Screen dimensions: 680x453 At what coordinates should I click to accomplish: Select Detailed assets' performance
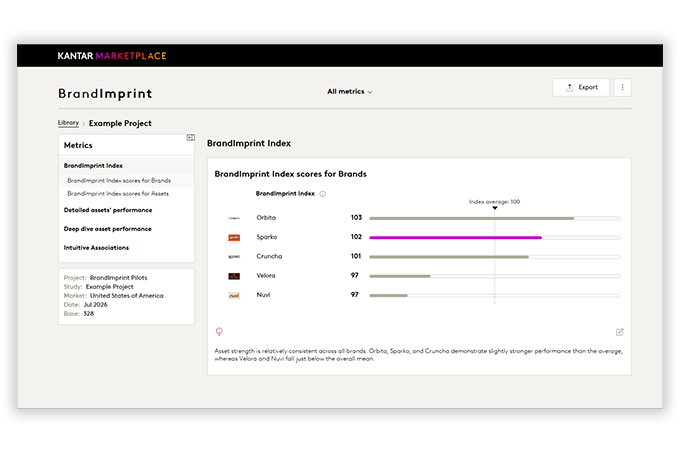[x=108, y=210]
